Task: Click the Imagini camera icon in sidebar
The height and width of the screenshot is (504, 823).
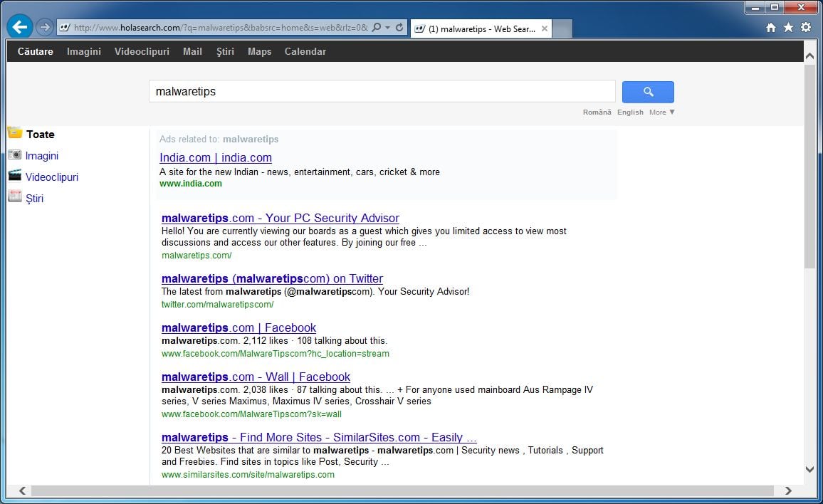Action: coord(15,155)
